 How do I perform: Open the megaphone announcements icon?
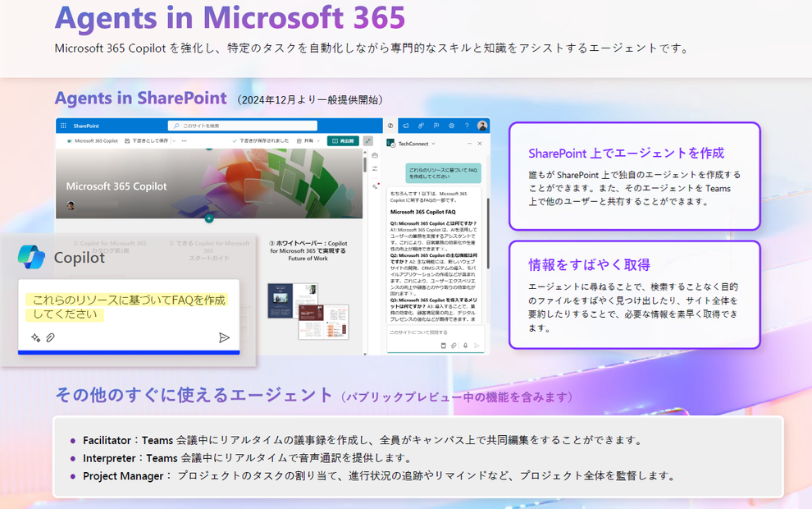(x=406, y=126)
